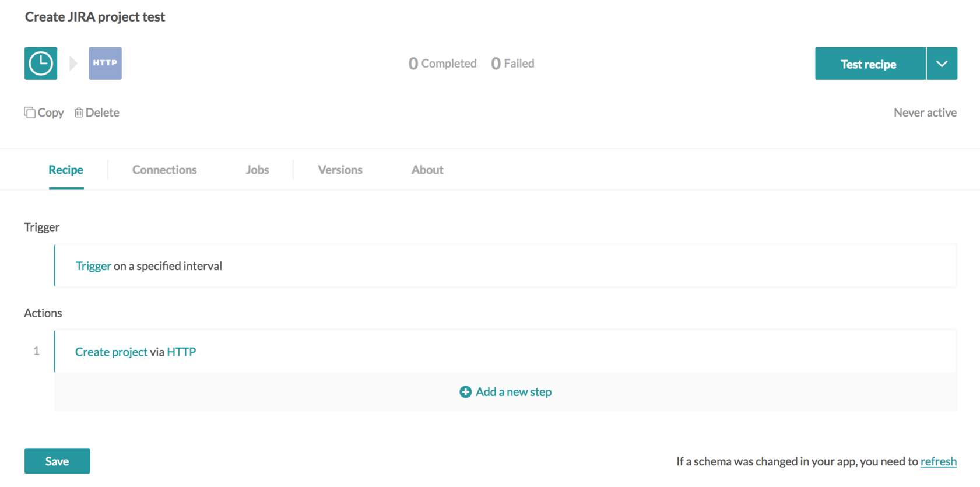980x487 pixels.
Task: Click the arrow between trigger and HTTP icons
Action: [73, 64]
